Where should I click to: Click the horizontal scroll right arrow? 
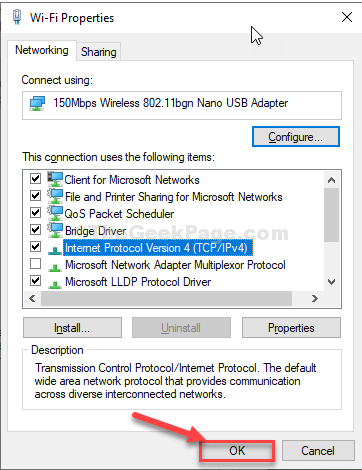315,298
